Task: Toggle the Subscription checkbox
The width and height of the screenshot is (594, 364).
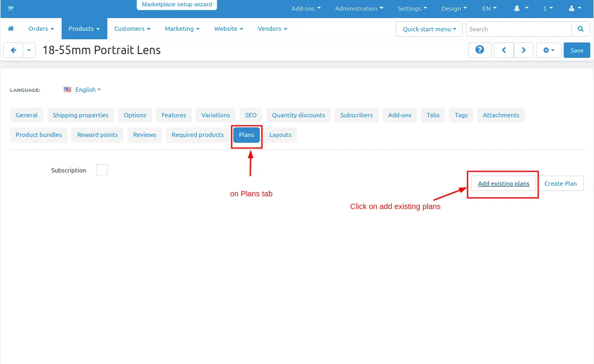Action: tap(102, 170)
